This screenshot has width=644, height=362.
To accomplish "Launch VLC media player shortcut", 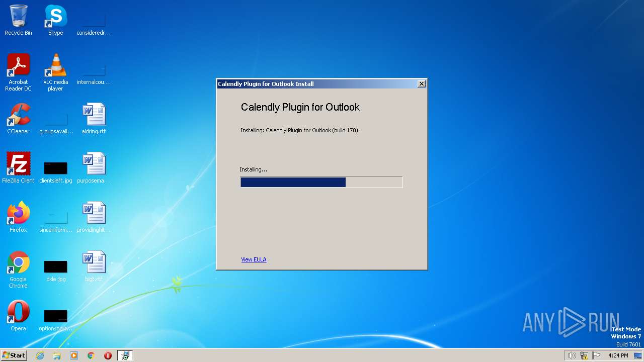I will (x=55, y=72).
